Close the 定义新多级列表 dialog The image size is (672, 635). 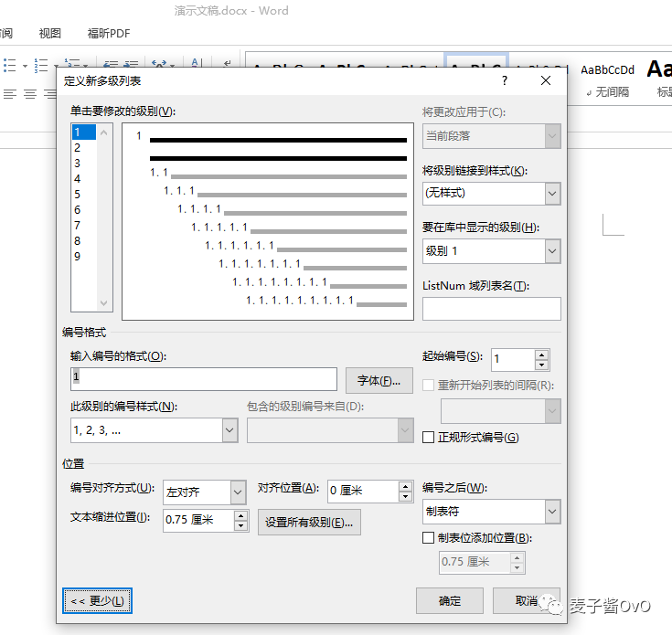[546, 80]
